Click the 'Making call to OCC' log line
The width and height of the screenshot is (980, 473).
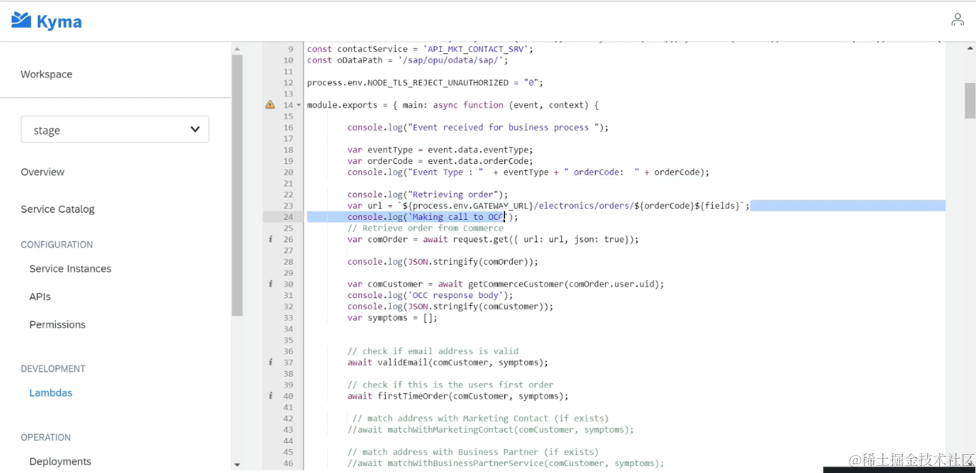click(x=433, y=217)
